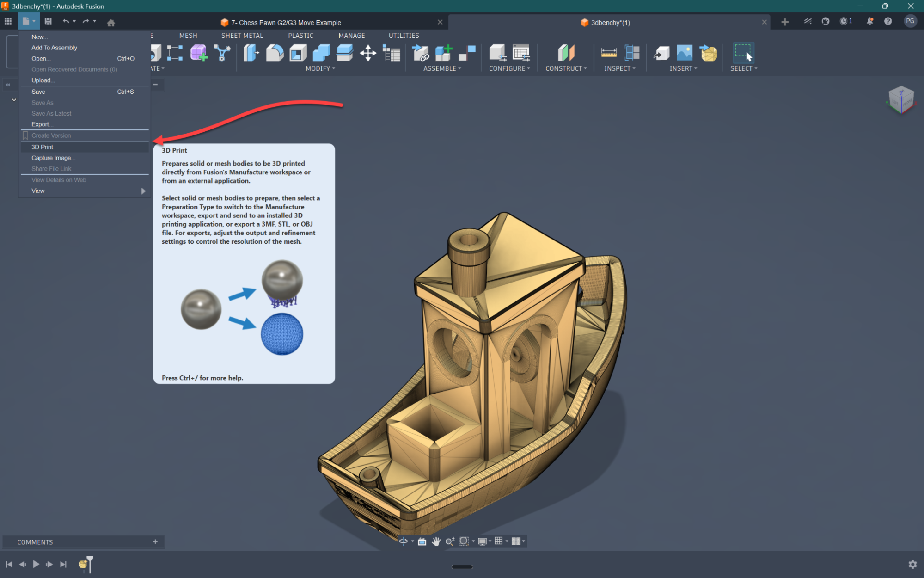The height and width of the screenshot is (578, 924).
Task: Switch to the SHEET METAL tab
Action: (x=242, y=36)
